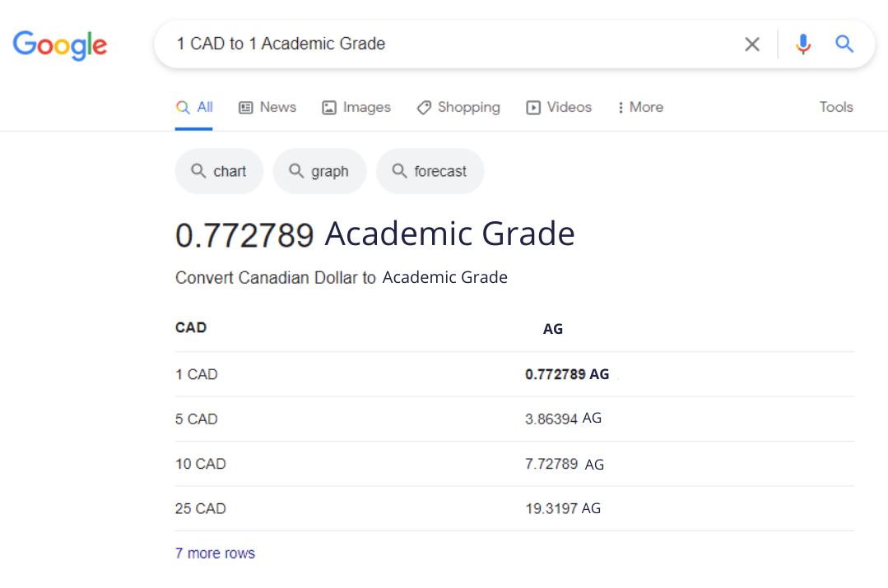Select the 19.3197 AG value

(563, 508)
